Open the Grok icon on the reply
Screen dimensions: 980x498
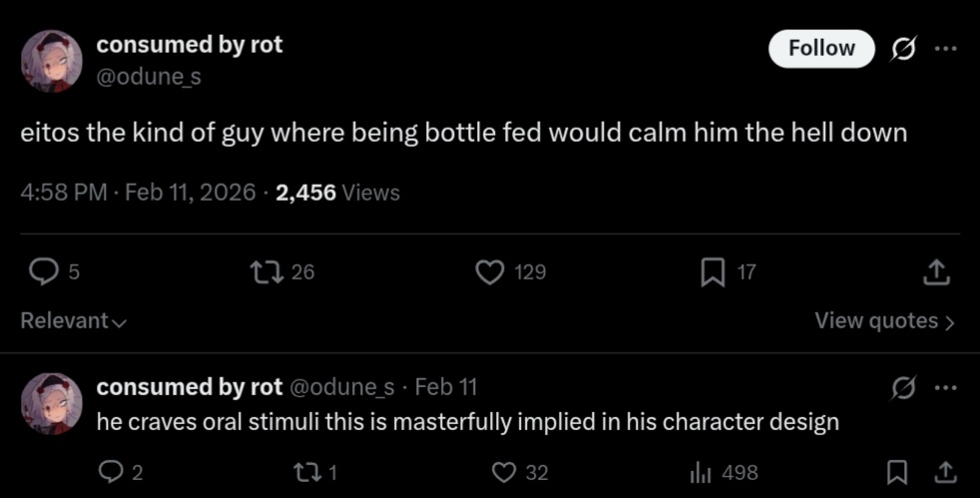903,387
